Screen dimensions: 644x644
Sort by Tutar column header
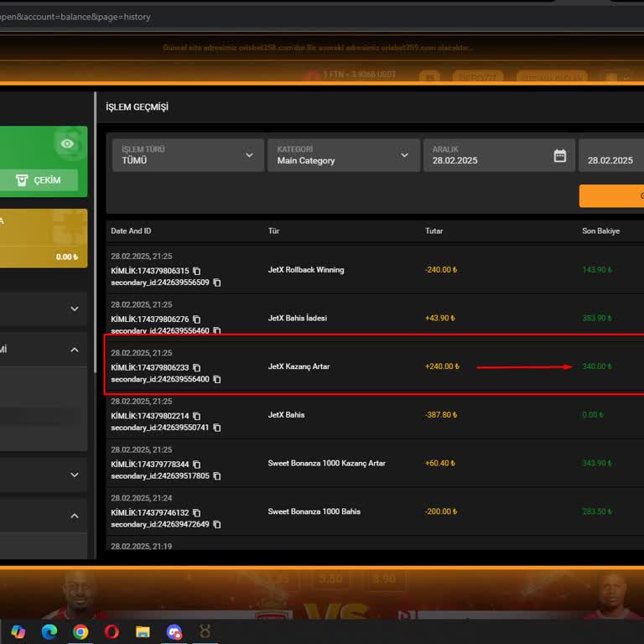click(434, 231)
